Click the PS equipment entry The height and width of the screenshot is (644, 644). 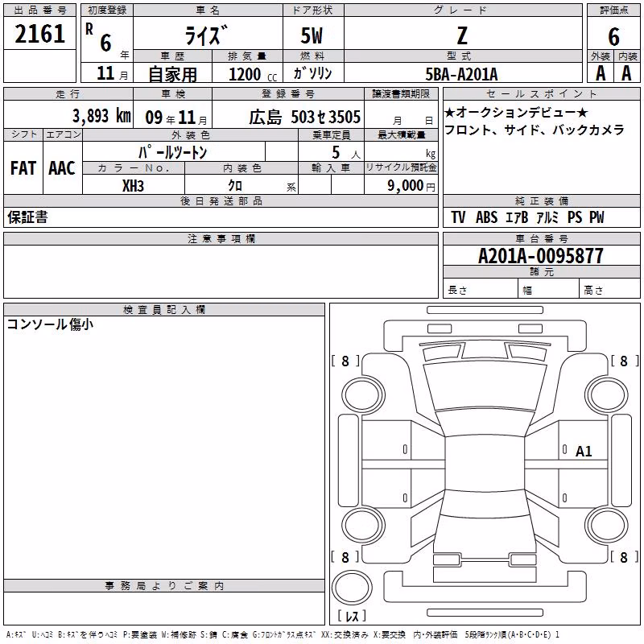coord(575,217)
